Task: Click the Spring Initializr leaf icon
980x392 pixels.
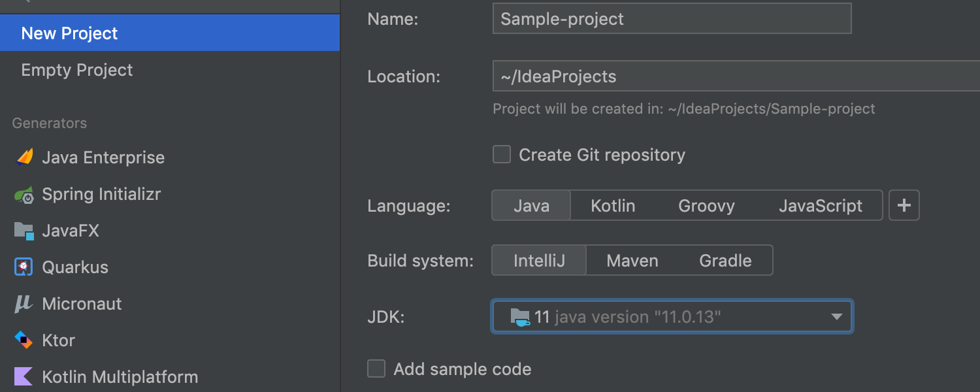Action: (24, 195)
